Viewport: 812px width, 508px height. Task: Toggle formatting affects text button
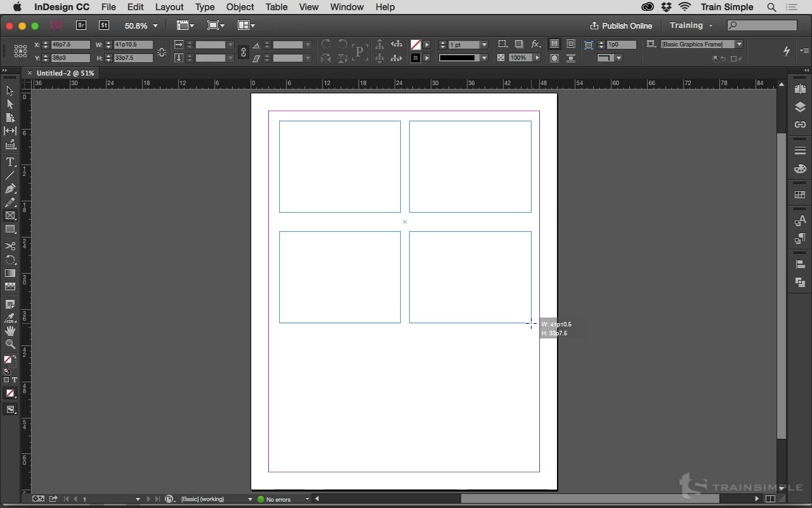(x=15, y=380)
